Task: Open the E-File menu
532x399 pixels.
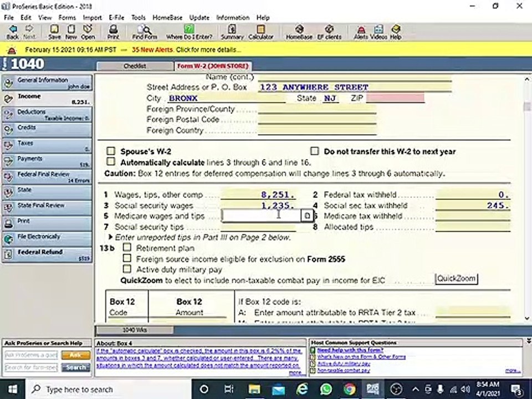Action: [116, 18]
